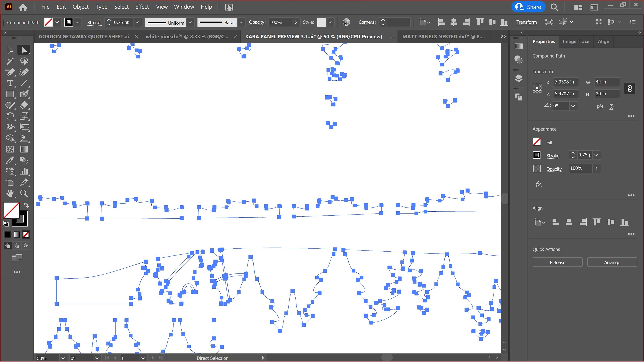Grab the Hand tool for panning
The width and height of the screenshot is (644, 362).
pos(10,193)
